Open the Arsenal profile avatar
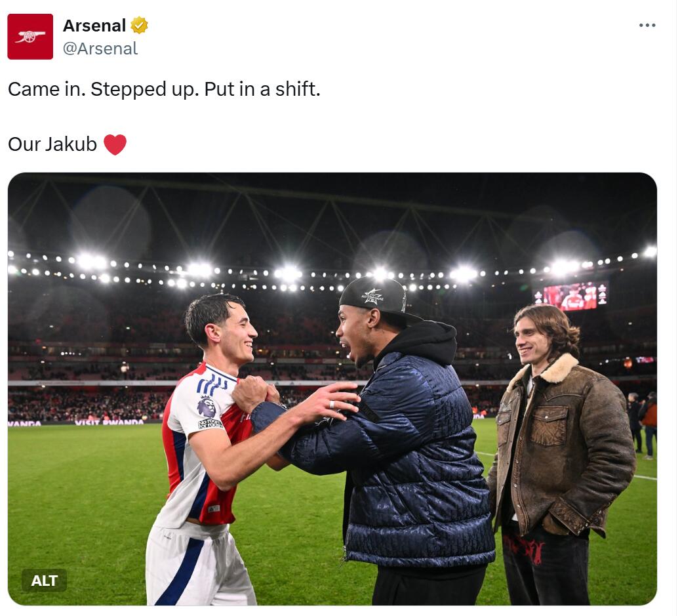This screenshot has height=616, width=678. pyautogui.click(x=30, y=37)
